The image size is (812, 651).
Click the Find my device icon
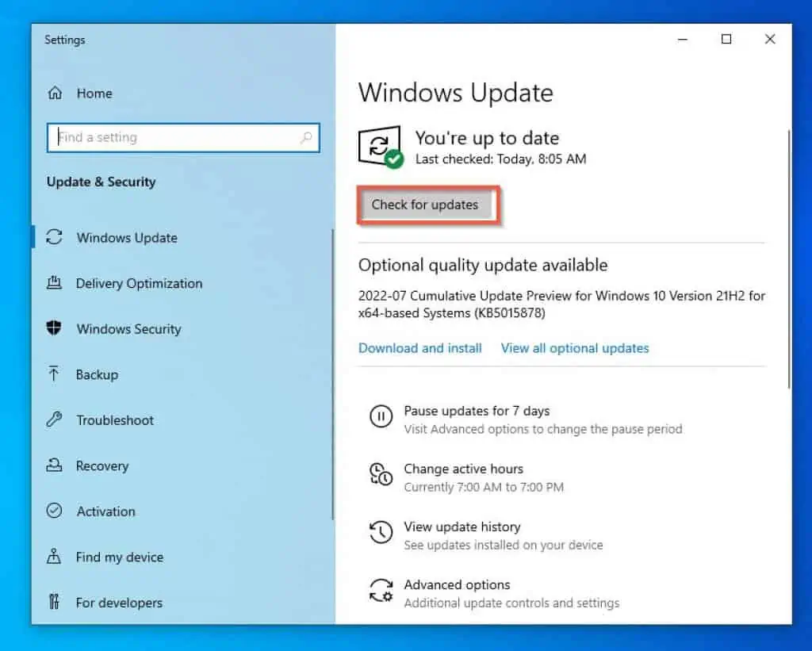point(54,556)
